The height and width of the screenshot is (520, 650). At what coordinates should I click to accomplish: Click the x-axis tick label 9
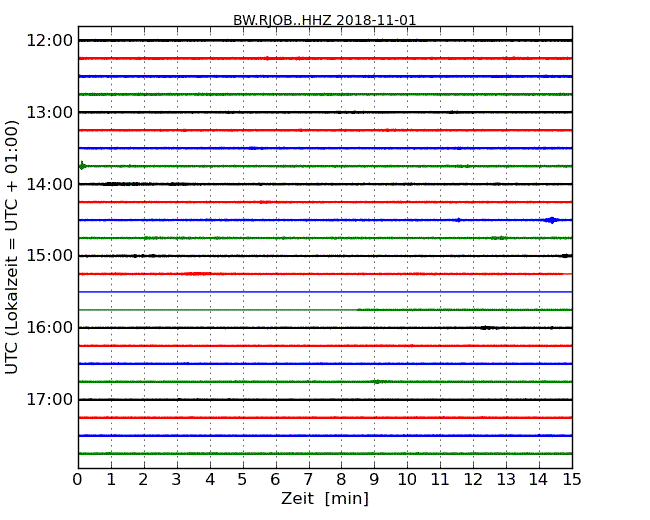pos(374,480)
